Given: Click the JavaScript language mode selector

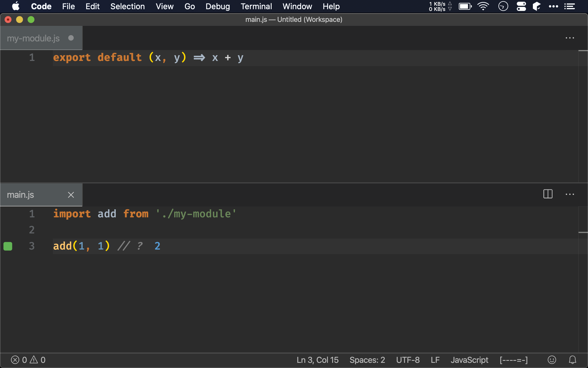Looking at the screenshot, I should point(469,360).
